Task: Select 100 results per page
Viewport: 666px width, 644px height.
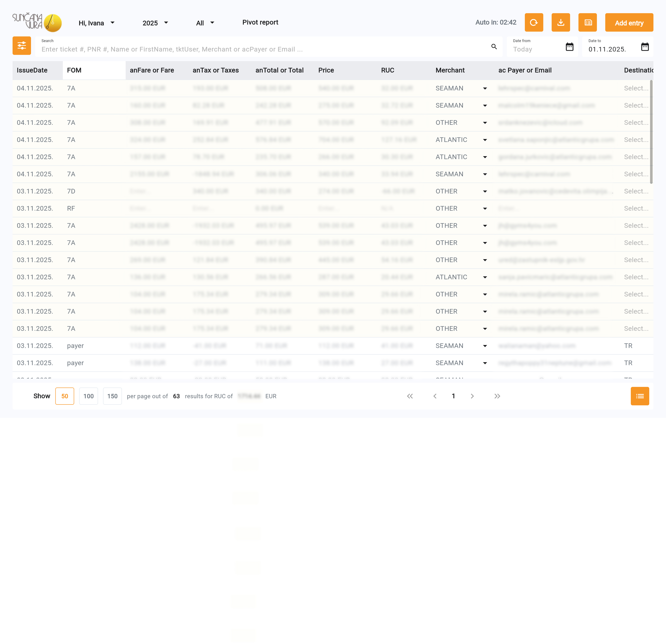Action: coord(88,396)
